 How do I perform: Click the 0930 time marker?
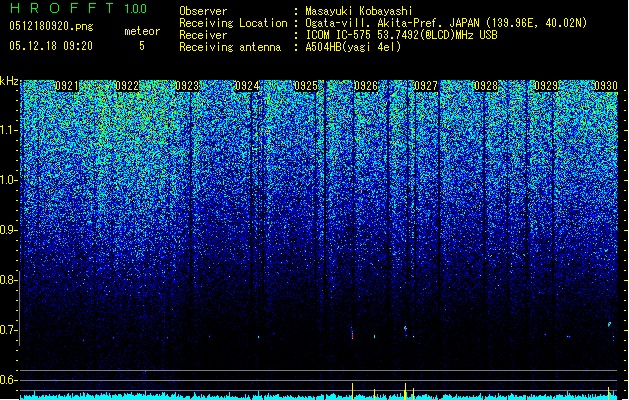tap(606, 86)
